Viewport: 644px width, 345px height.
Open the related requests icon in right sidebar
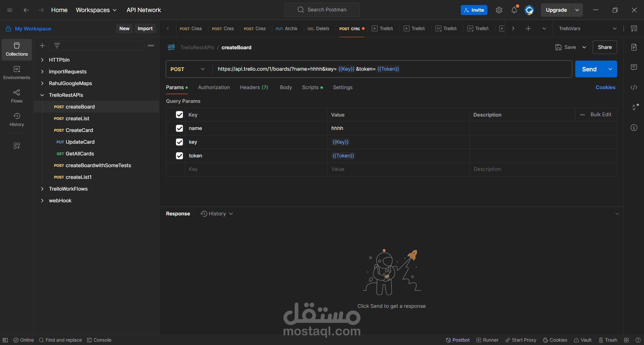635,107
